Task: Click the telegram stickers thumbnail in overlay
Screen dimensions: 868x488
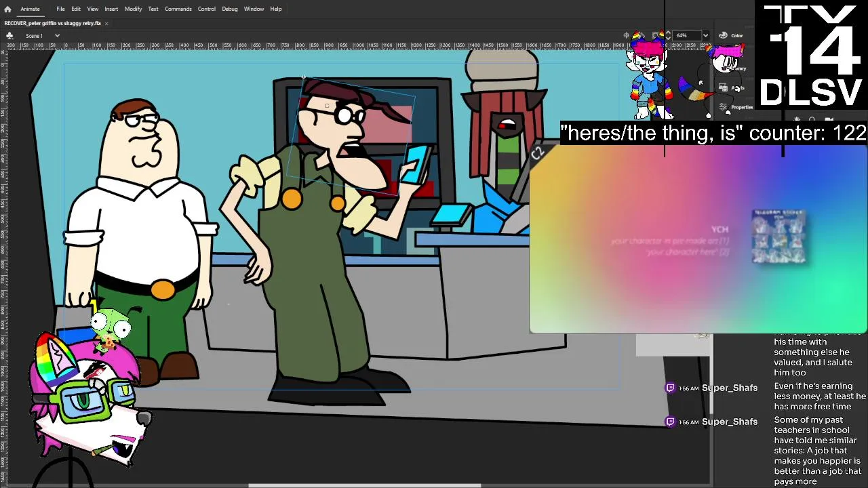Action: click(778, 237)
